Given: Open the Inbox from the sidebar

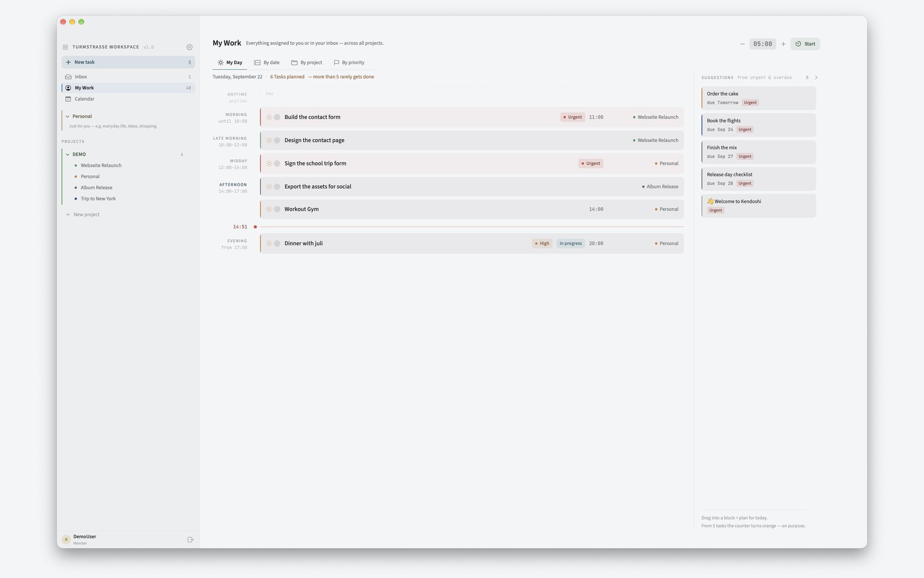Looking at the screenshot, I should click(x=128, y=77).
